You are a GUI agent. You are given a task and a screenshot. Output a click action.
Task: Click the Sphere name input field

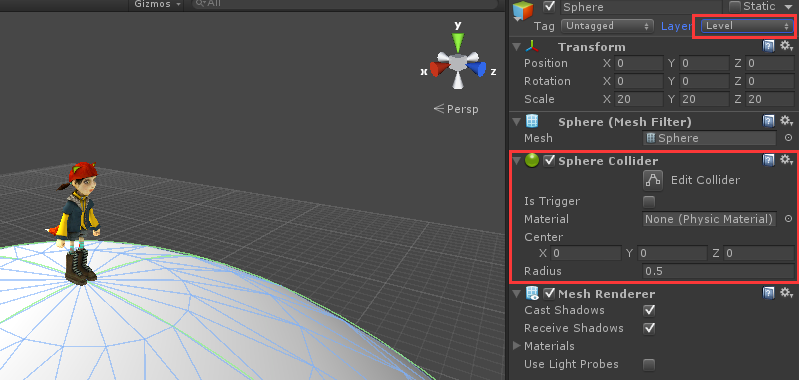pyautogui.click(x=641, y=7)
